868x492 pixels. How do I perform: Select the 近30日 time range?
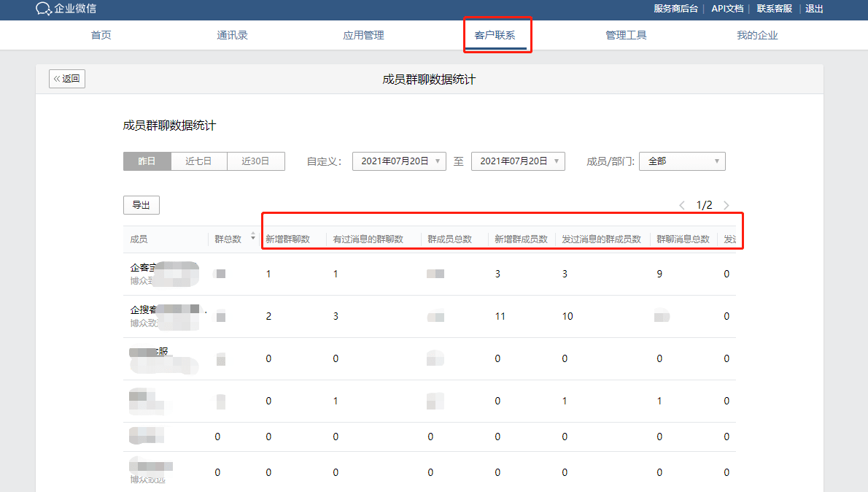click(255, 161)
